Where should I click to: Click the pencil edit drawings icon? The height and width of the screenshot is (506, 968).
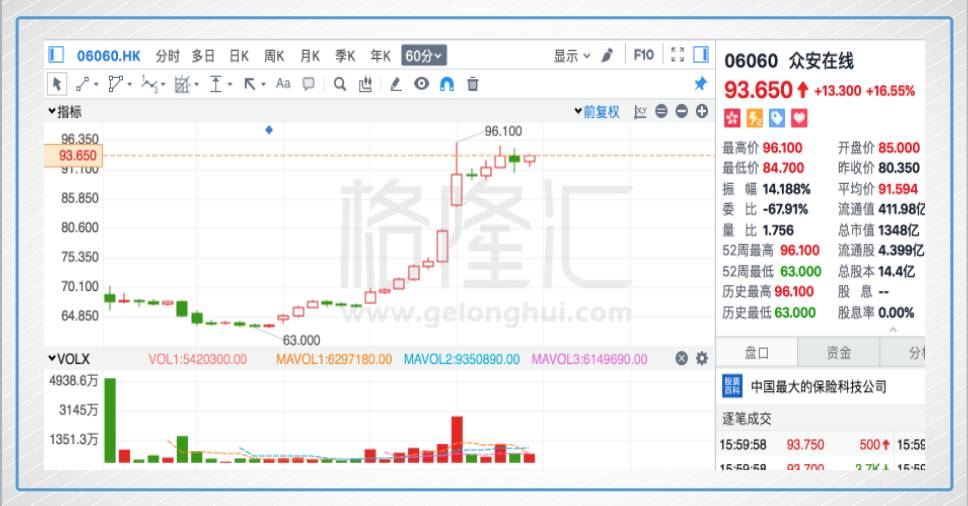tap(396, 84)
